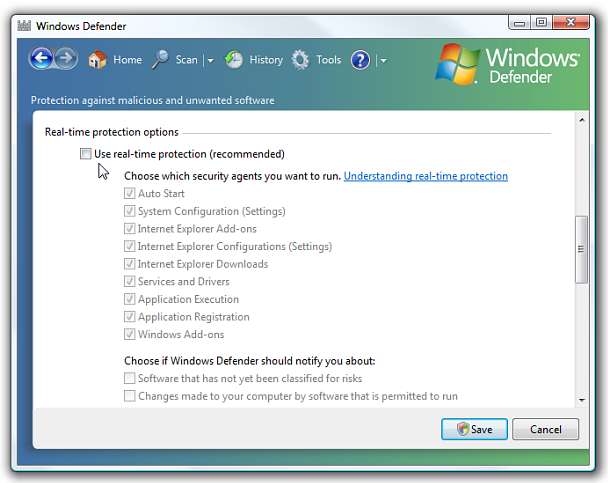The image size is (608, 483).
Task: Click Protection against malicious software subtitle
Action: click(x=152, y=100)
